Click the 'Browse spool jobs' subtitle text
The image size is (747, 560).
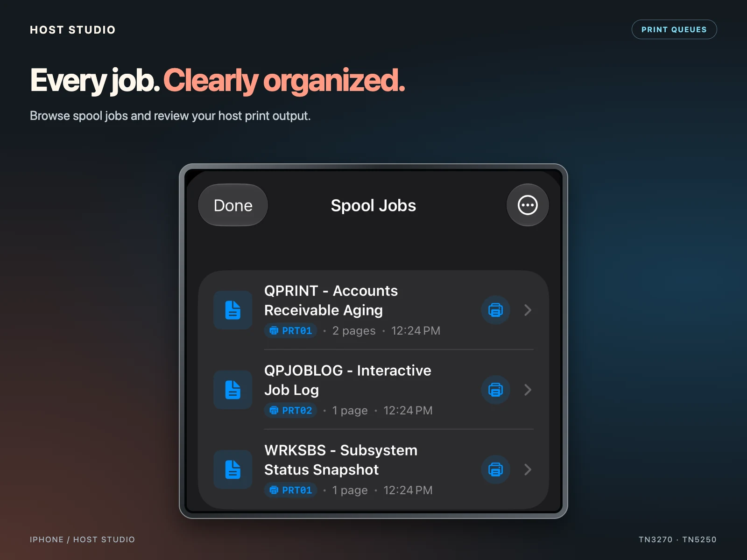[x=170, y=116]
